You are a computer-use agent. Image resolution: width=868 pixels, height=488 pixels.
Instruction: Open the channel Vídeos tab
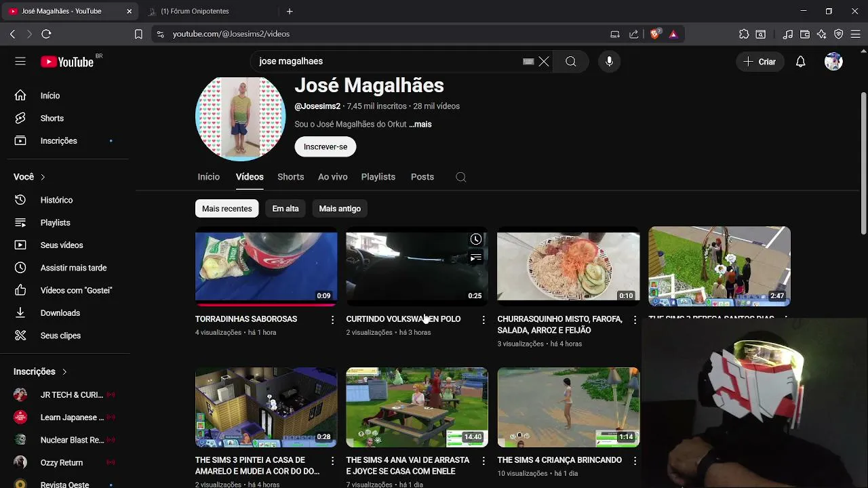[x=250, y=177]
